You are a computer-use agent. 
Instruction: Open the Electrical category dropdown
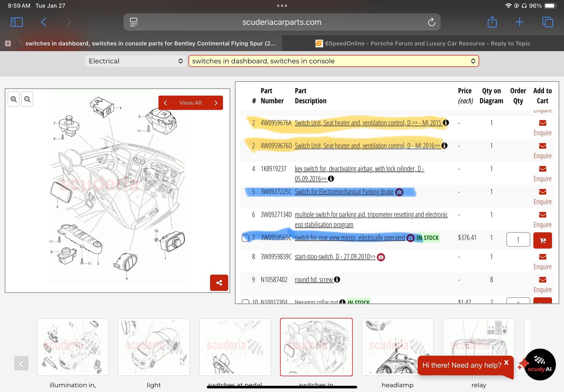tap(135, 61)
